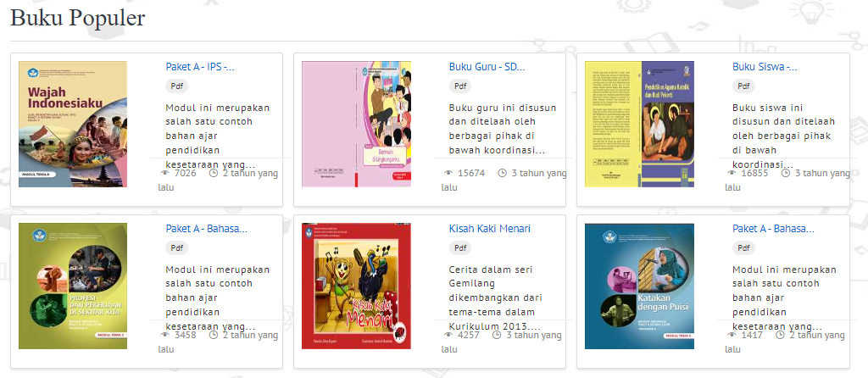868x378 pixels.
Task: Click the clock icon beside 16855 views
Action: [786, 173]
